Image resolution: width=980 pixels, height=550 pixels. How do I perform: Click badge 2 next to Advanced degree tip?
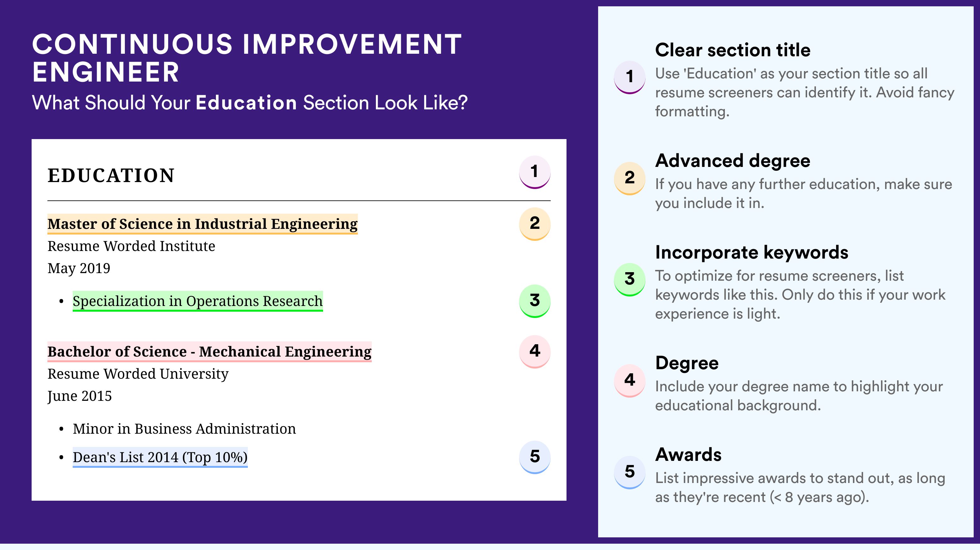(x=630, y=178)
